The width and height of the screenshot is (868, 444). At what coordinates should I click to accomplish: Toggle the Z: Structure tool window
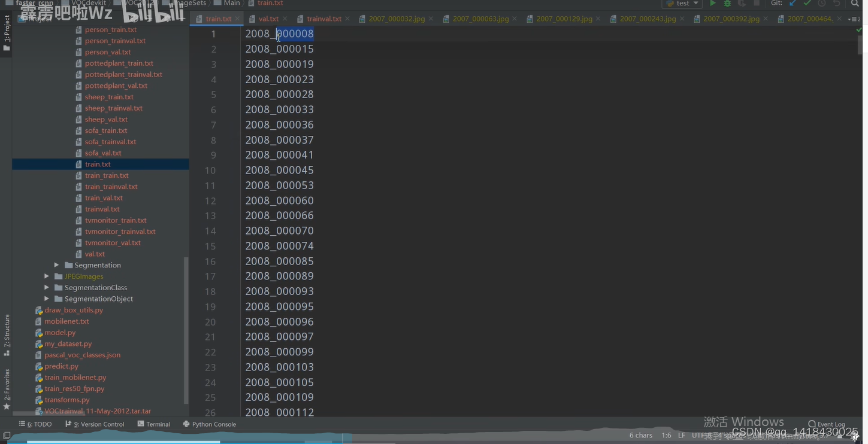click(7, 334)
